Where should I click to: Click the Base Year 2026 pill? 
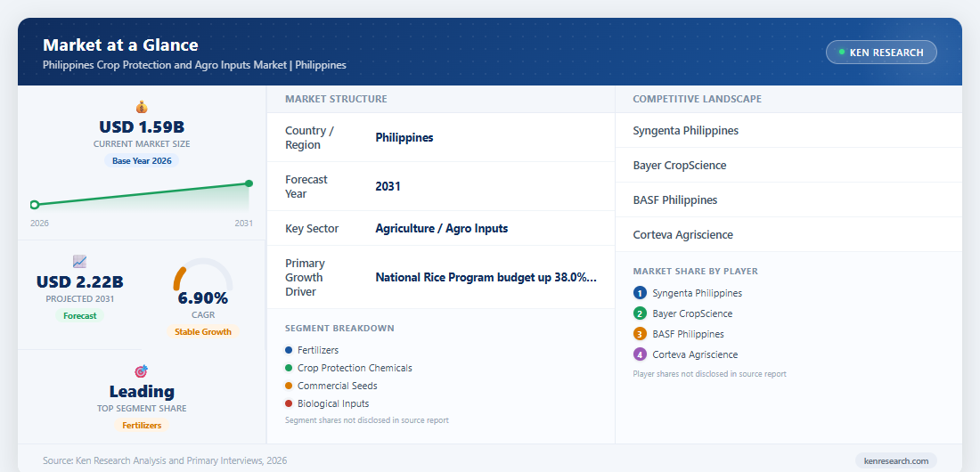pos(142,160)
